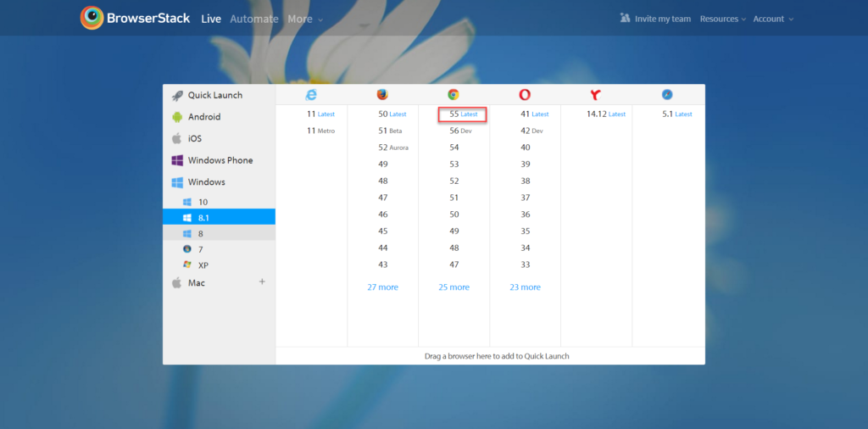
Task: Launch Internet Explorer 11 Latest
Action: point(320,114)
